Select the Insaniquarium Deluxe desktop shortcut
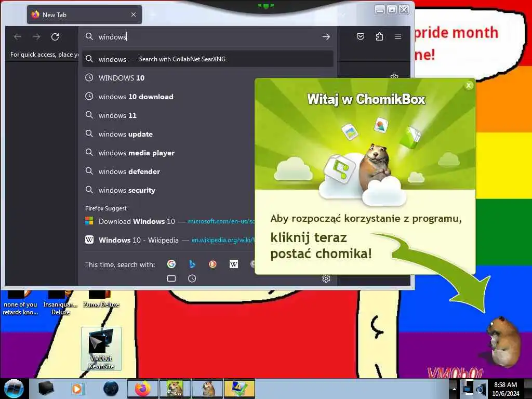 60,303
